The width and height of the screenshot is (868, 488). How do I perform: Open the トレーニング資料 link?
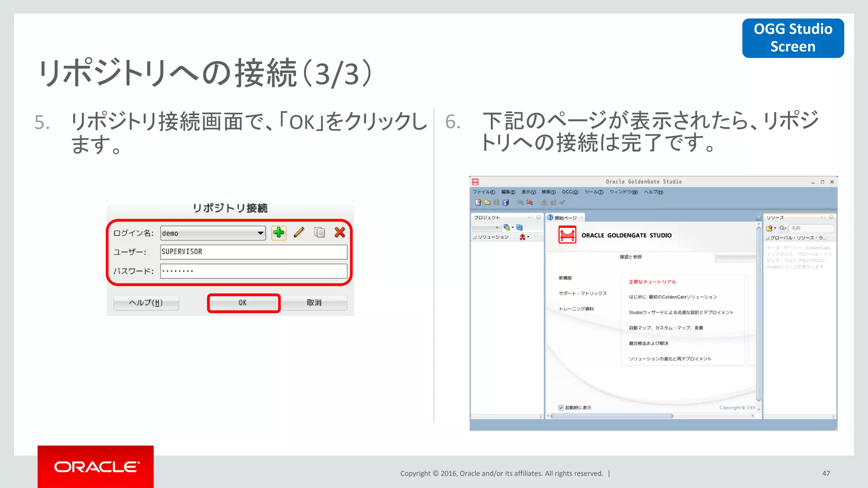point(576,309)
